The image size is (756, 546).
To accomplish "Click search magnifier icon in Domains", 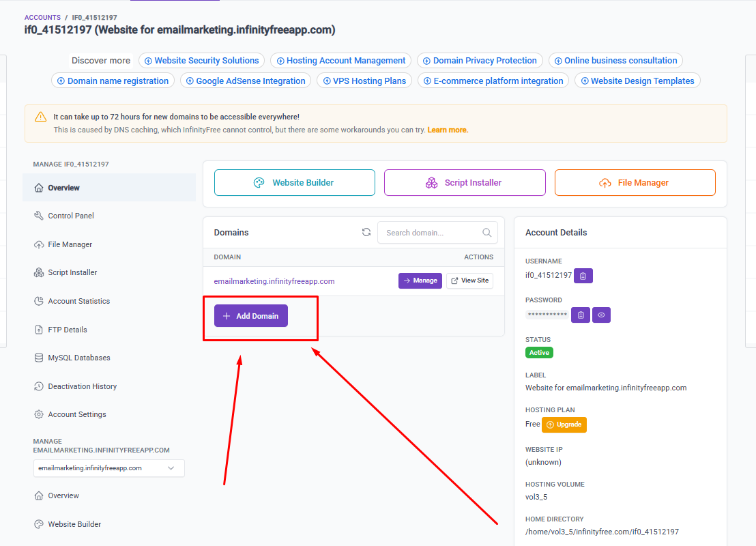I will (486, 233).
